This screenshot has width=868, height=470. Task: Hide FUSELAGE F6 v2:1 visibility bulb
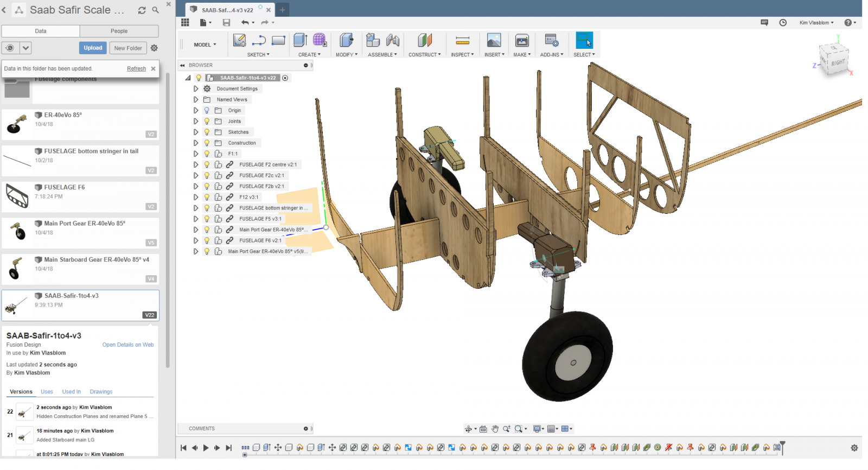(x=207, y=240)
